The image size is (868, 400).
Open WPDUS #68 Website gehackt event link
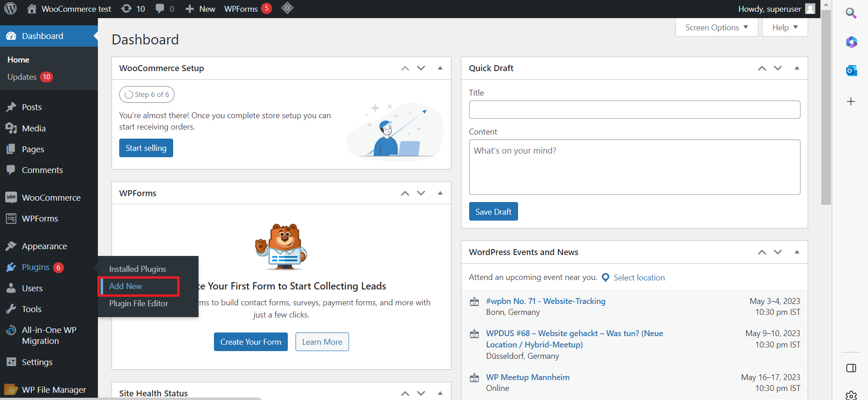pyautogui.click(x=575, y=339)
